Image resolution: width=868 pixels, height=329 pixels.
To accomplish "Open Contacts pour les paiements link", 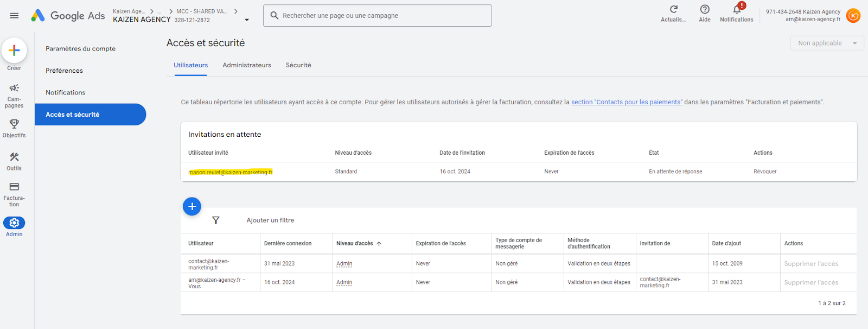I will pyautogui.click(x=627, y=102).
